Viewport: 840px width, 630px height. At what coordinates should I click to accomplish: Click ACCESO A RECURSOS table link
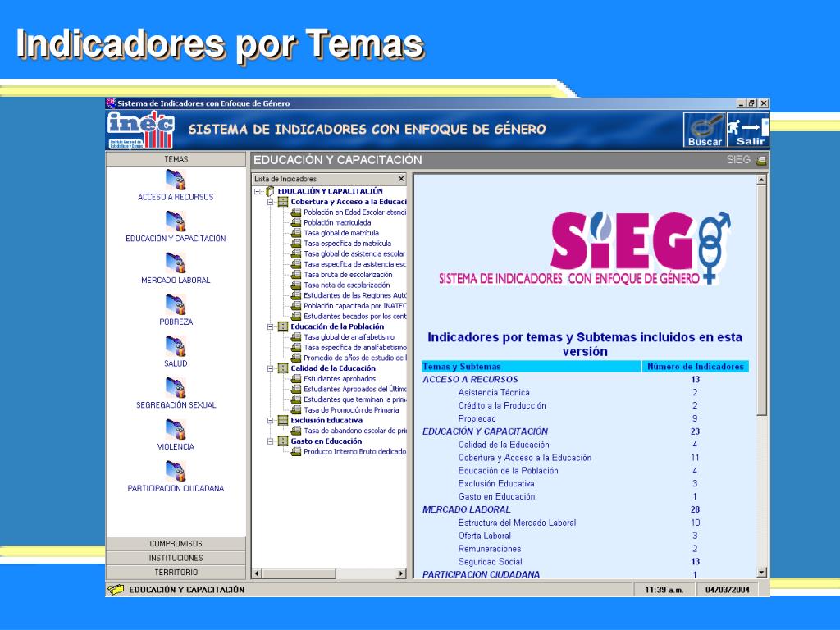coord(470,380)
